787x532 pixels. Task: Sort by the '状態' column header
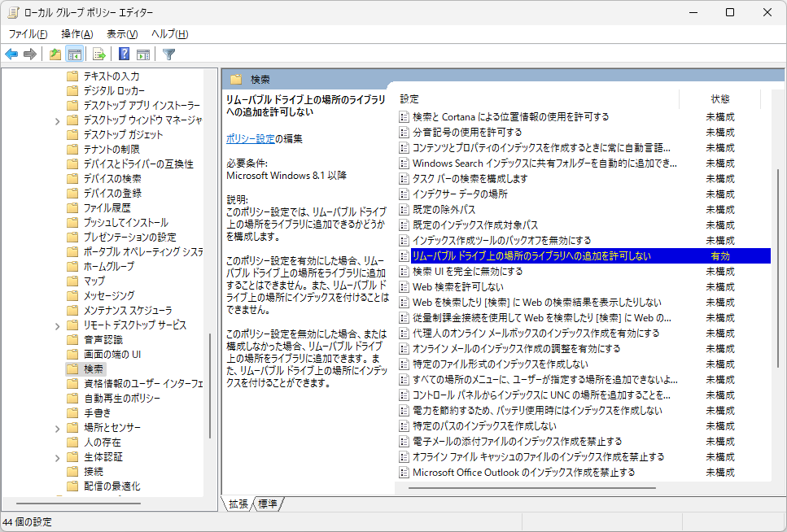720,99
